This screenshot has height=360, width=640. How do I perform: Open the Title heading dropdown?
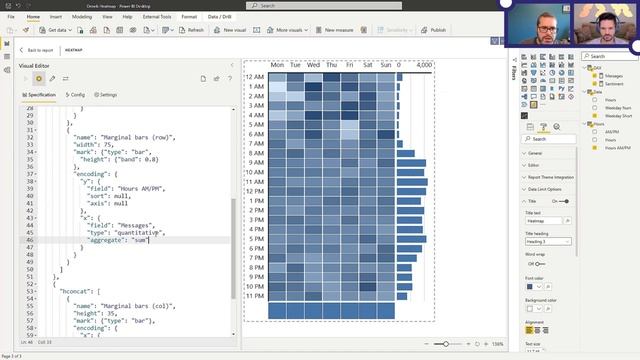(x=548, y=242)
